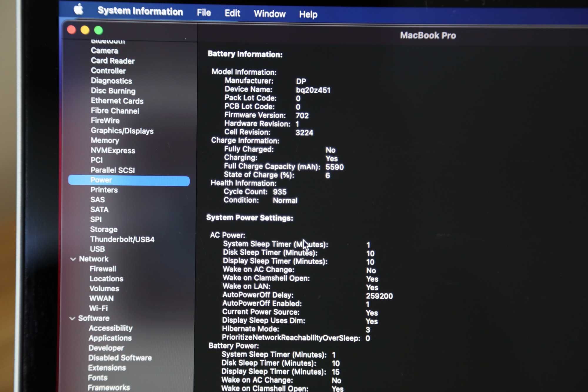Minimize the window with yellow button
This screenshot has width=588, height=392.
tap(85, 30)
